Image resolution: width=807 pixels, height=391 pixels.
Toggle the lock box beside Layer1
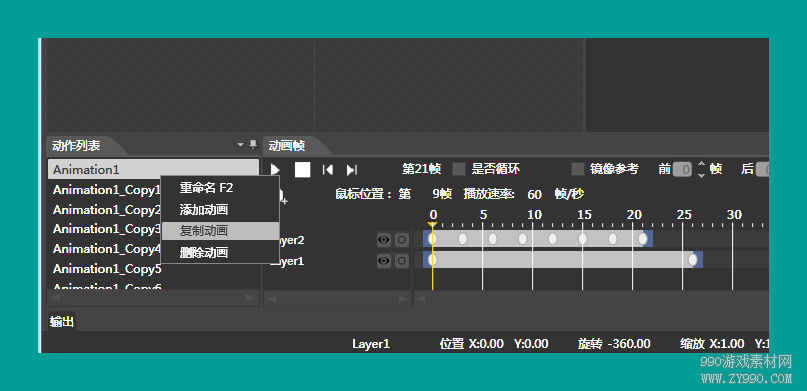(x=401, y=261)
